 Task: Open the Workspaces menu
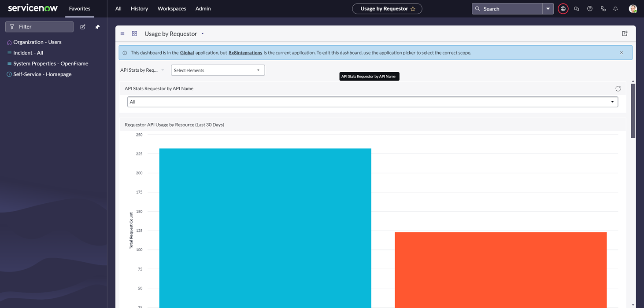[x=172, y=8]
